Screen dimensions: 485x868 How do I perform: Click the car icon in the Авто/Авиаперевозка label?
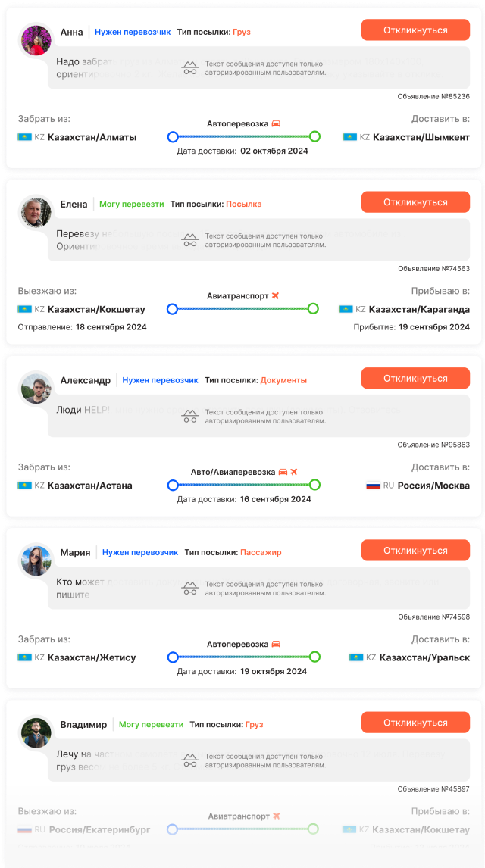point(283,472)
